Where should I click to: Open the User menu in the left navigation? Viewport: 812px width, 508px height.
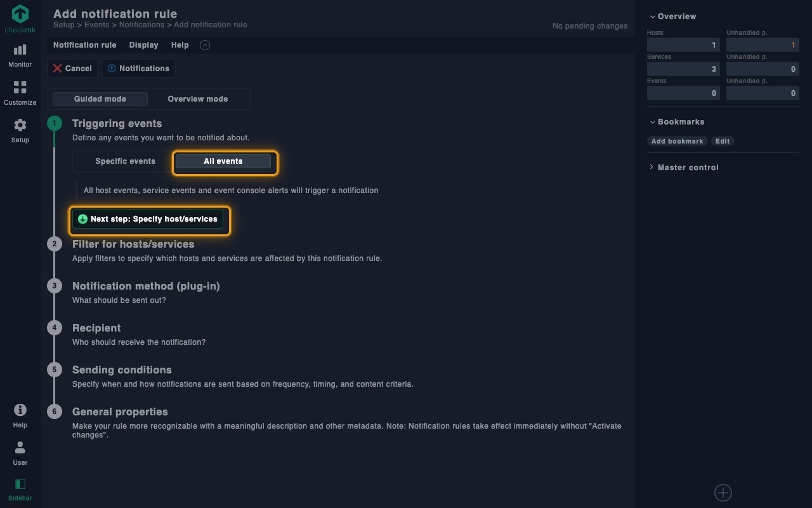tap(20, 453)
